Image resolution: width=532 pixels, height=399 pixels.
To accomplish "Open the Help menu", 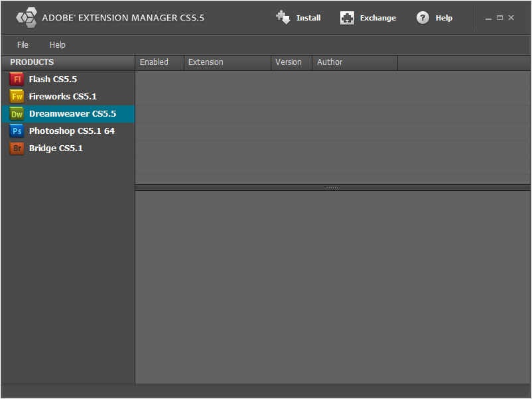I will [x=57, y=44].
